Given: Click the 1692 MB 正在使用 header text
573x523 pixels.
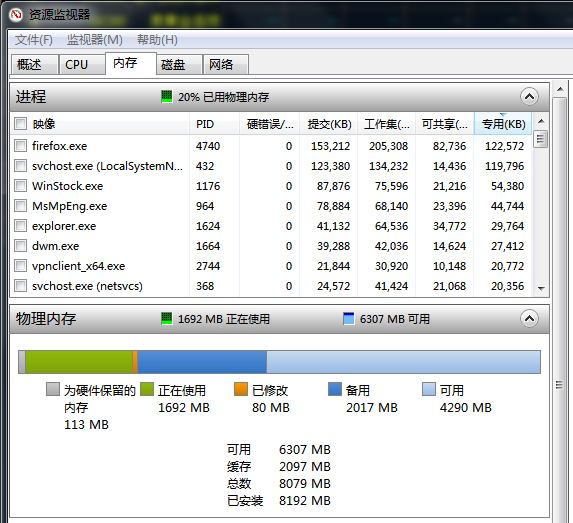Looking at the screenshot, I should pyautogui.click(x=224, y=319).
